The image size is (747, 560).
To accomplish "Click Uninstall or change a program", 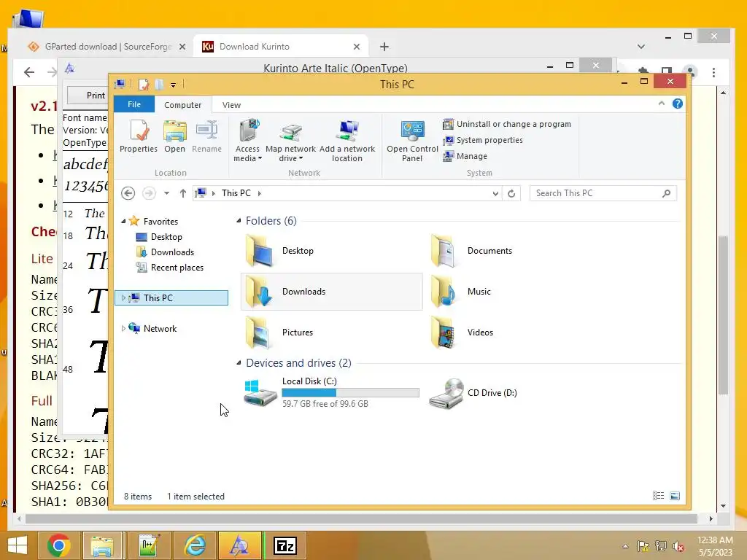I will pos(507,124).
